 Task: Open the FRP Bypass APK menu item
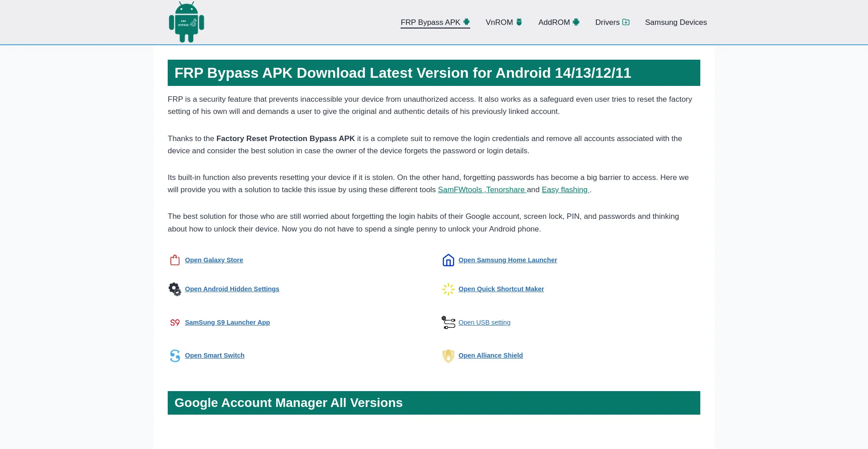pyautogui.click(x=435, y=22)
